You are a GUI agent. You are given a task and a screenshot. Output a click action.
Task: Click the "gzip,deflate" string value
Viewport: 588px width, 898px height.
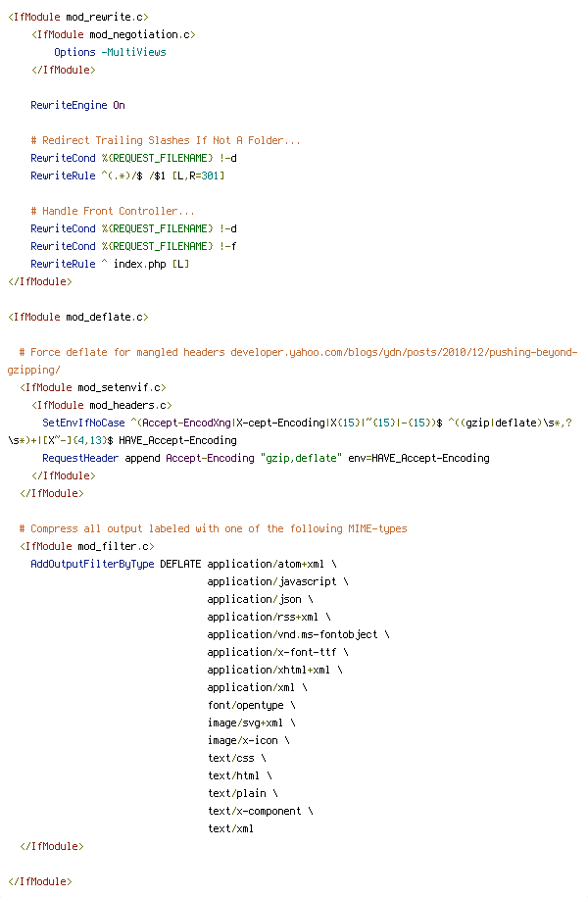click(301, 458)
